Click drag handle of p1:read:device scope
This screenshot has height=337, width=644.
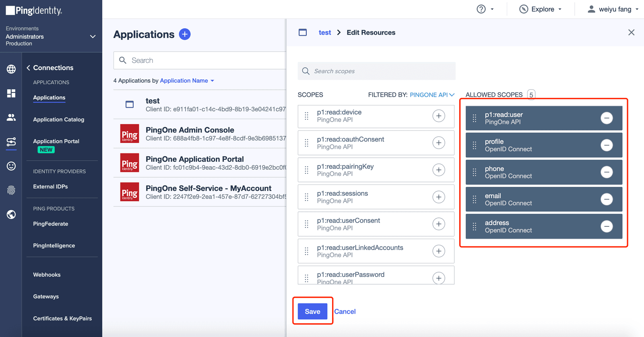coord(307,116)
